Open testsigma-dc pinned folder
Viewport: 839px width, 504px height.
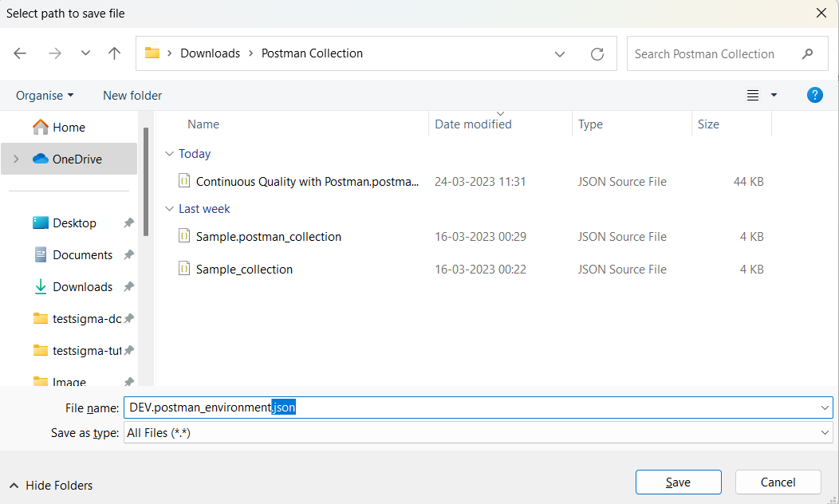(77, 319)
